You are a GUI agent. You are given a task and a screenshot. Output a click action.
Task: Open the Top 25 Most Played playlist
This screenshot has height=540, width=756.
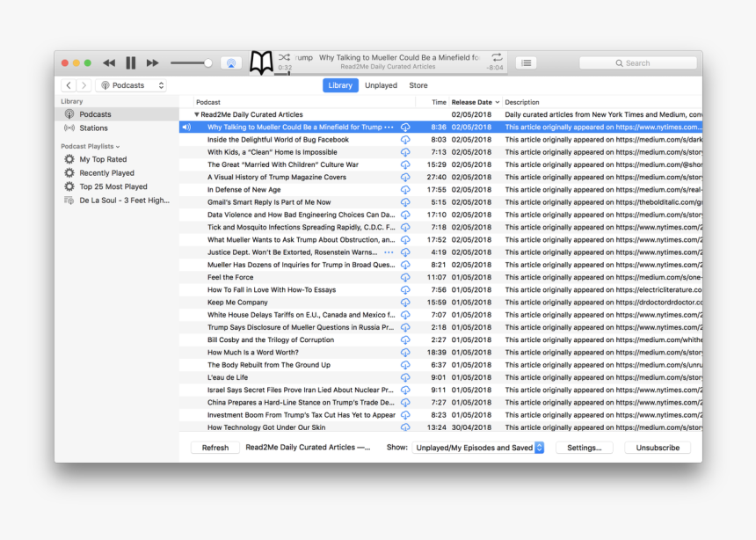(116, 186)
